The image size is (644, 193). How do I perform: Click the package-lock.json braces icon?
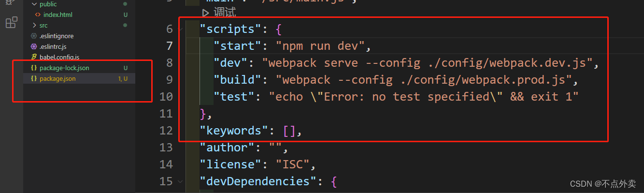tap(34, 68)
